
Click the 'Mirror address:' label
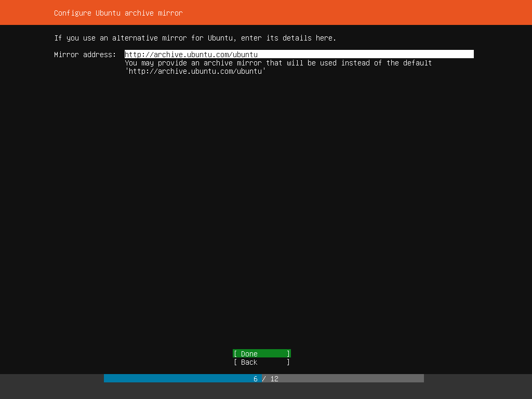click(85, 55)
